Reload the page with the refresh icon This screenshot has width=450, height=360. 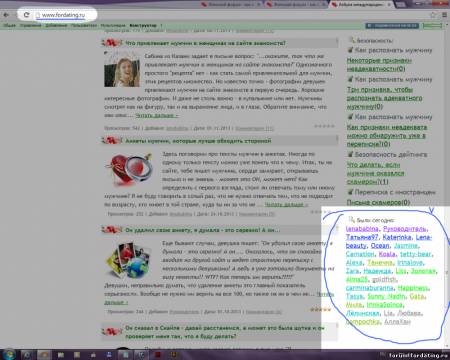[x=26, y=15]
